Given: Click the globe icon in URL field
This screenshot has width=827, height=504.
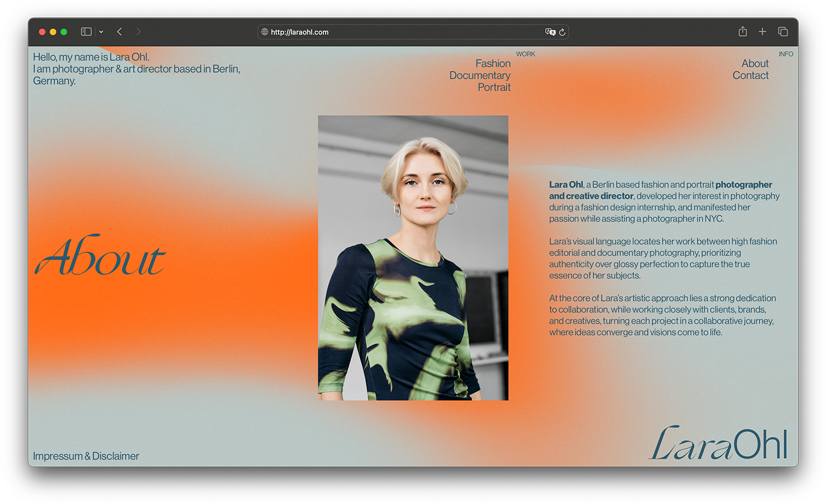Looking at the screenshot, I should tap(264, 32).
